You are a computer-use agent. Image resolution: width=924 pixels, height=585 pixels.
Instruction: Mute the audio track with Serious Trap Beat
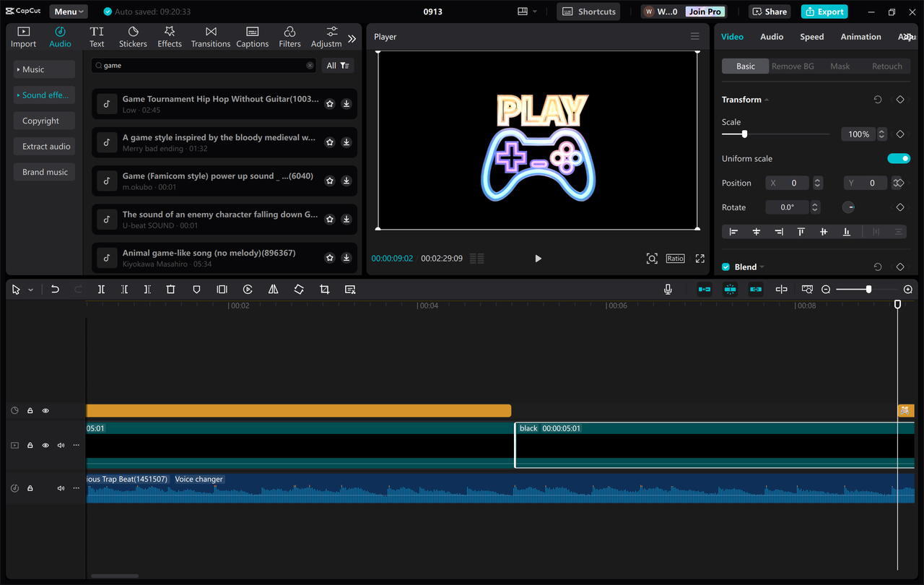point(61,487)
